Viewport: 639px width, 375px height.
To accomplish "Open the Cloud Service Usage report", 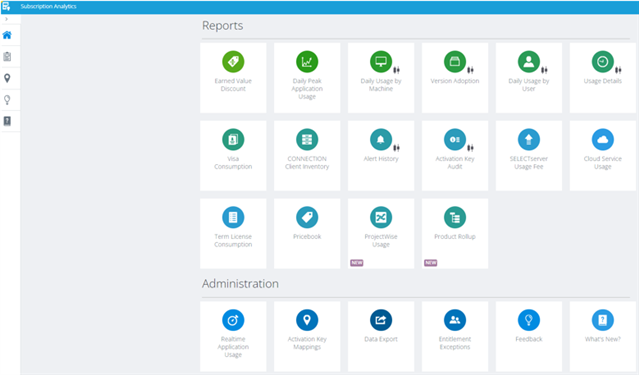I will [603, 156].
